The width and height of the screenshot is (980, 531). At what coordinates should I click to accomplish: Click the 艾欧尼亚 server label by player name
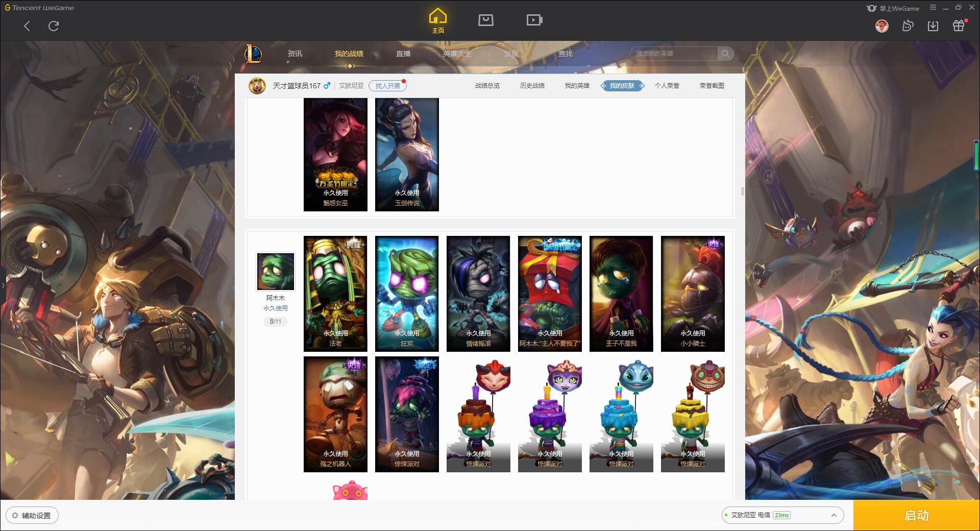pyautogui.click(x=351, y=86)
